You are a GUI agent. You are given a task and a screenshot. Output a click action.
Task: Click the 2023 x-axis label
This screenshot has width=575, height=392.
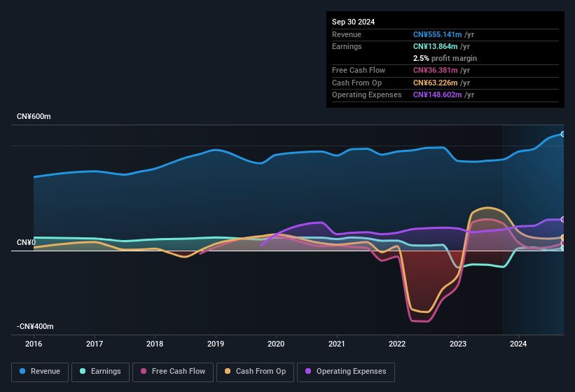[458, 344]
